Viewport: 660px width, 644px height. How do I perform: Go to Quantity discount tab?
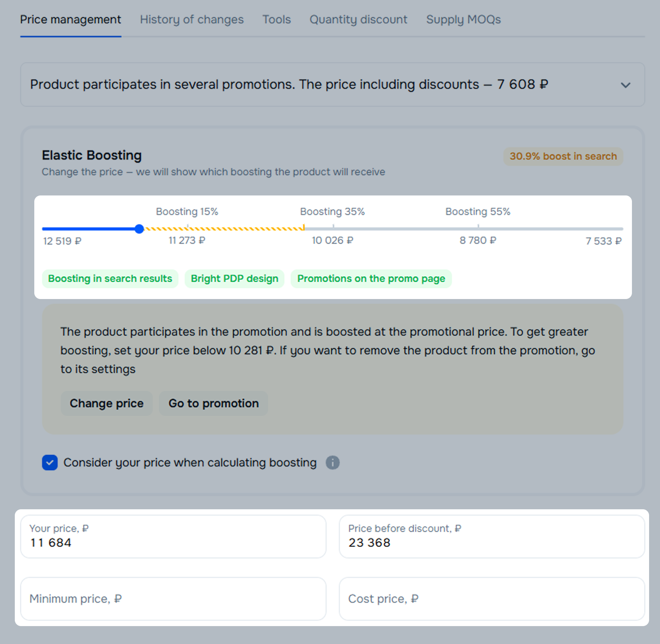(x=358, y=19)
